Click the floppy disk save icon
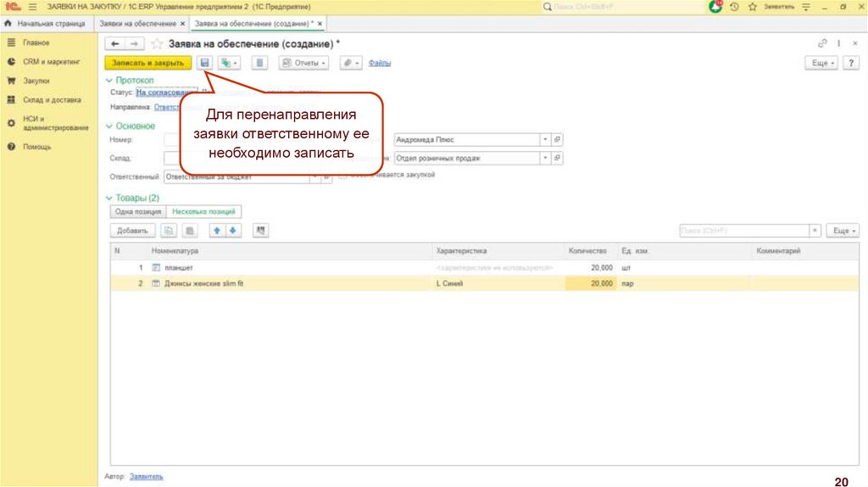 pyautogui.click(x=205, y=63)
